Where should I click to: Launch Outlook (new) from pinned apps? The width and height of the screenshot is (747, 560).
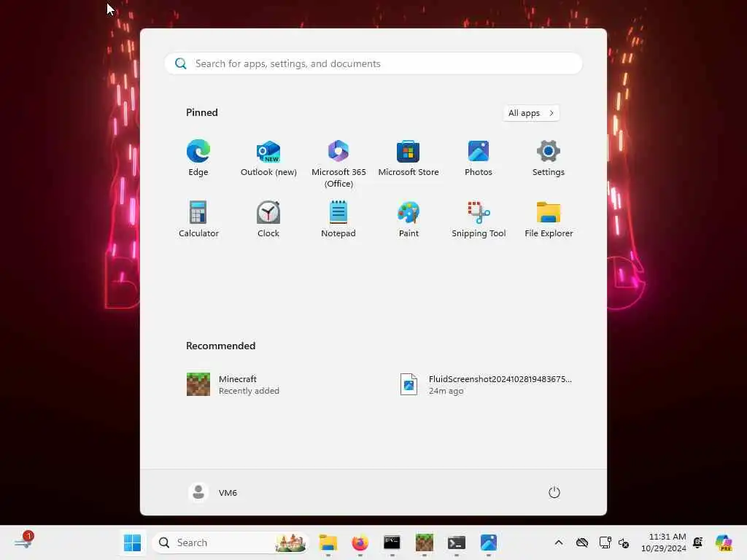tap(268, 158)
